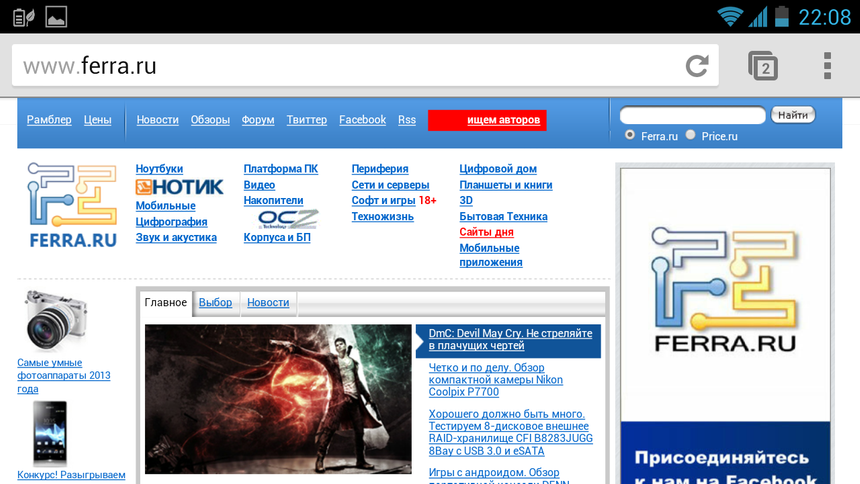This screenshot has height=484, width=860.
Task: Open the Бытовая Техника category
Action: tap(503, 216)
